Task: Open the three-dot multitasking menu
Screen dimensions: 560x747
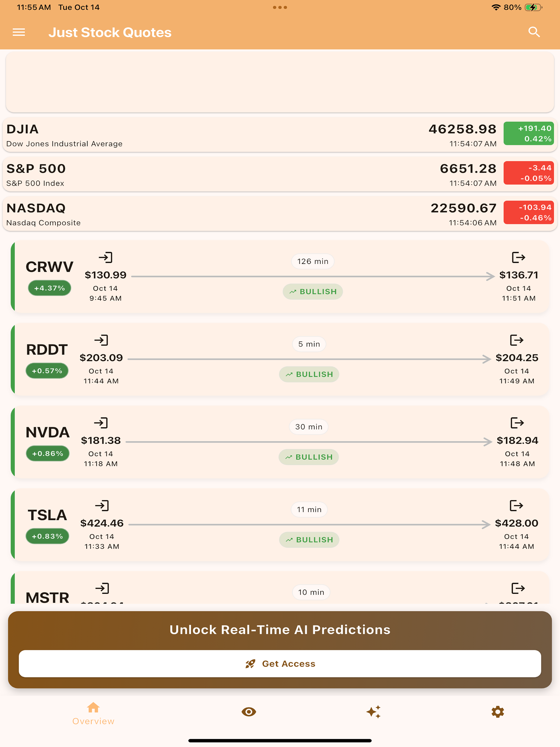Action: pos(280,7)
